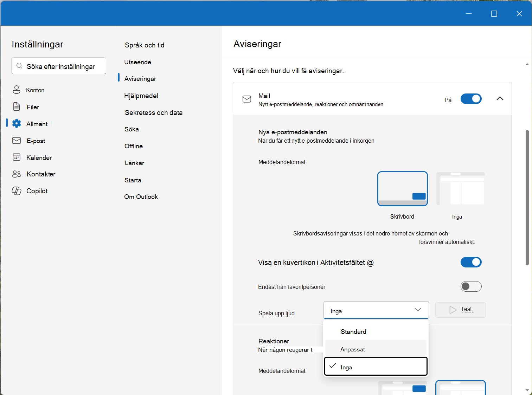Close the settings window
The image size is (532, 395).
pos(519,13)
